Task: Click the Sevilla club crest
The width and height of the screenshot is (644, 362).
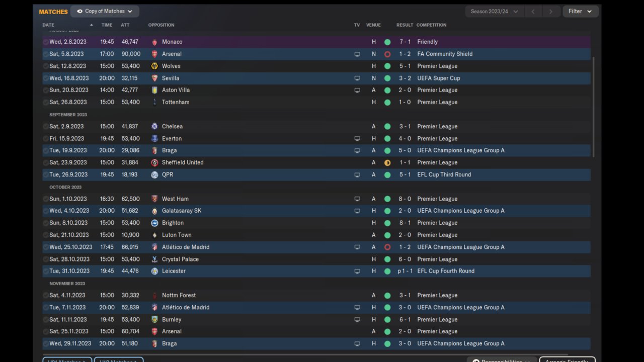Action: [154, 78]
